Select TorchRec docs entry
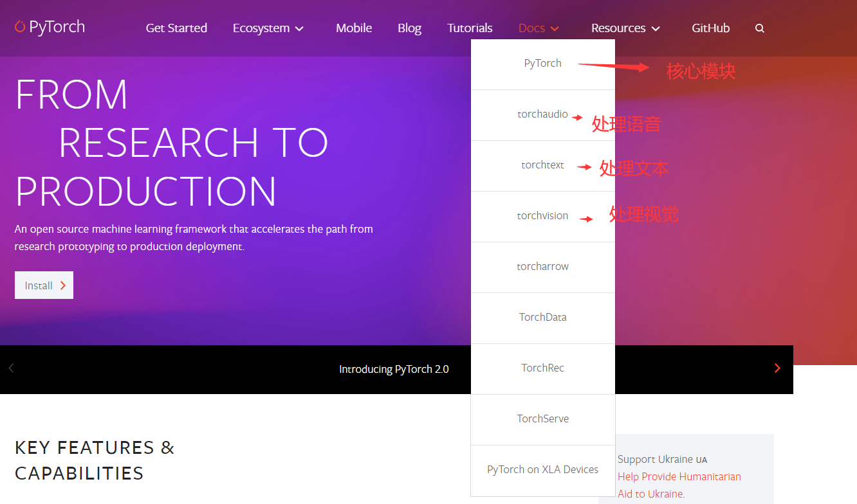This screenshot has width=857, height=504. [543, 368]
